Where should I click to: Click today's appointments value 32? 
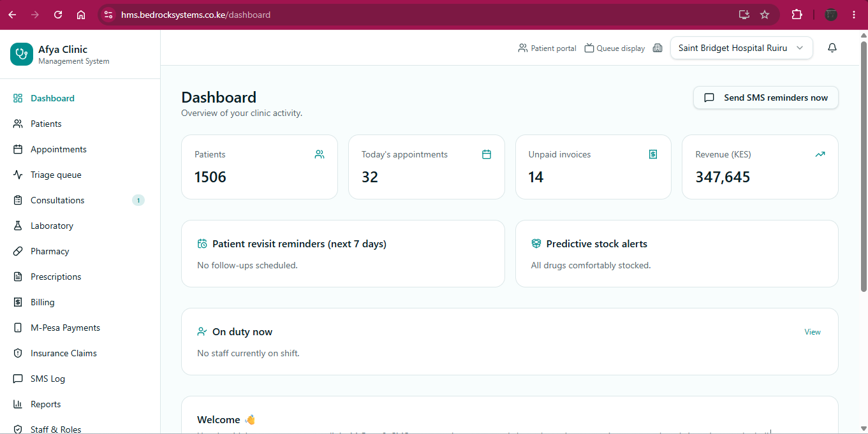[x=370, y=177]
